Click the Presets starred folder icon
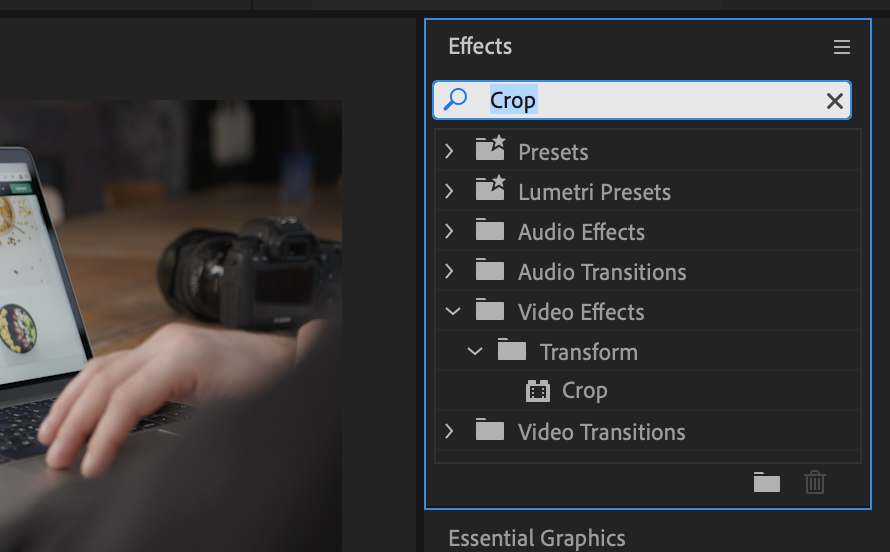The height and width of the screenshot is (552, 890). click(x=490, y=151)
